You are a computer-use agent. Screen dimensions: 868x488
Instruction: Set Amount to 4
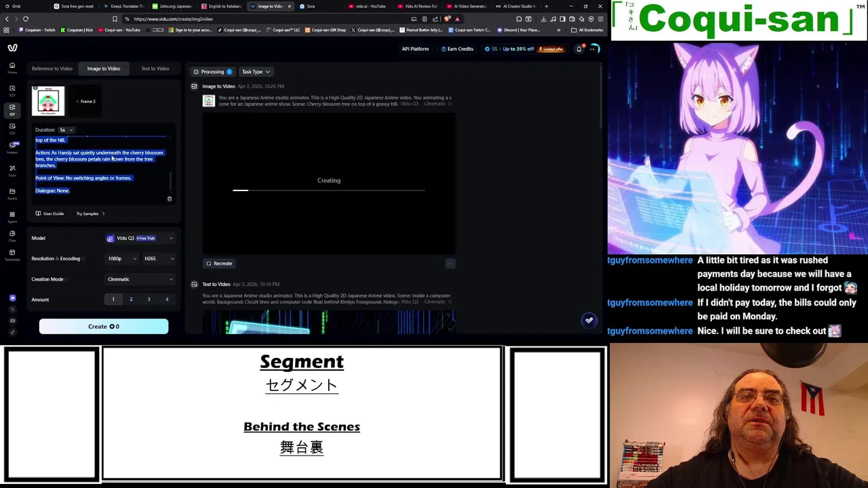167,300
